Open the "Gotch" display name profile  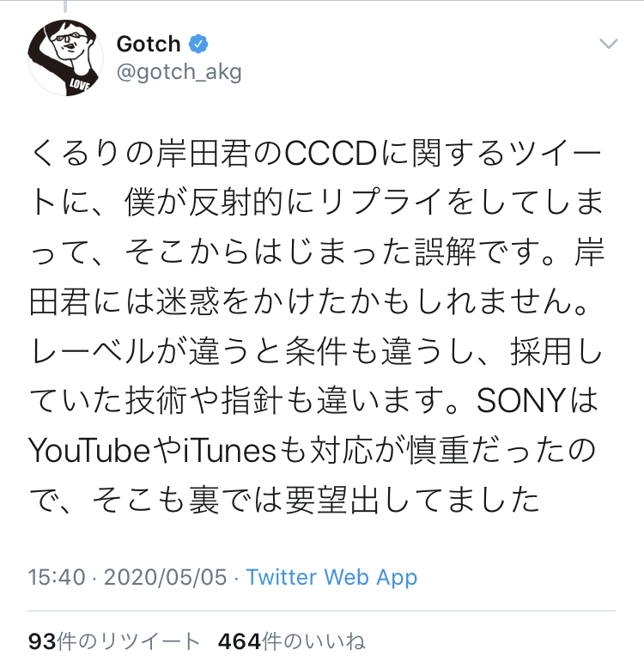[149, 43]
